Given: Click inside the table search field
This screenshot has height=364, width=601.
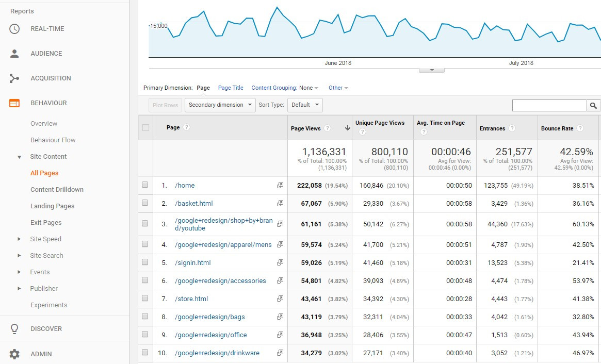Looking at the screenshot, I should 549,105.
